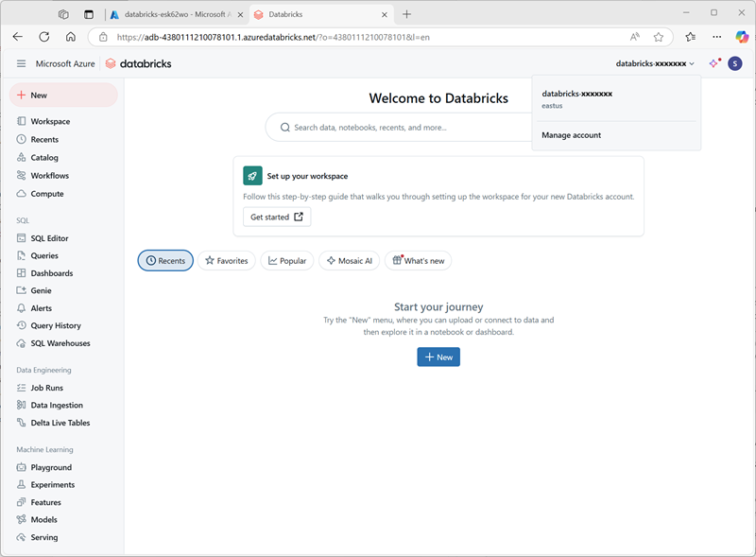This screenshot has height=557, width=756.
Task: Switch to the Mosaic AI tab
Action: pyautogui.click(x=349, y=261)
